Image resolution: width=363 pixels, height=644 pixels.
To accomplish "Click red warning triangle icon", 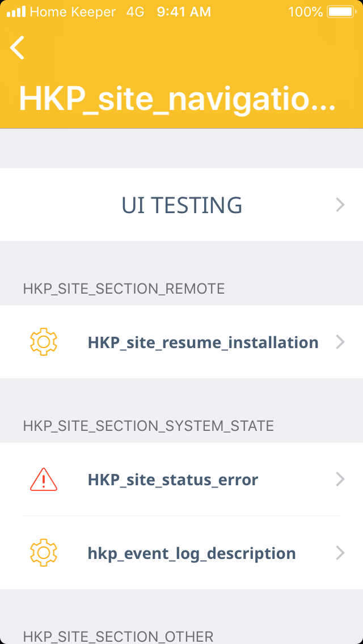I will [x=44, y=480].
